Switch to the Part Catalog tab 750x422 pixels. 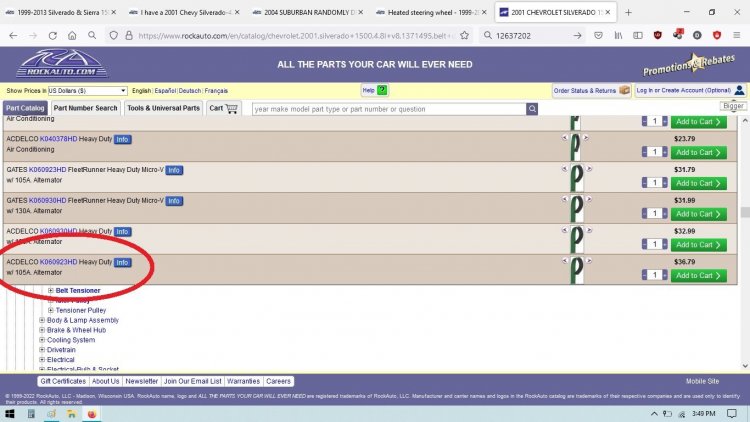pyautogui.click(x=25, y=108)
